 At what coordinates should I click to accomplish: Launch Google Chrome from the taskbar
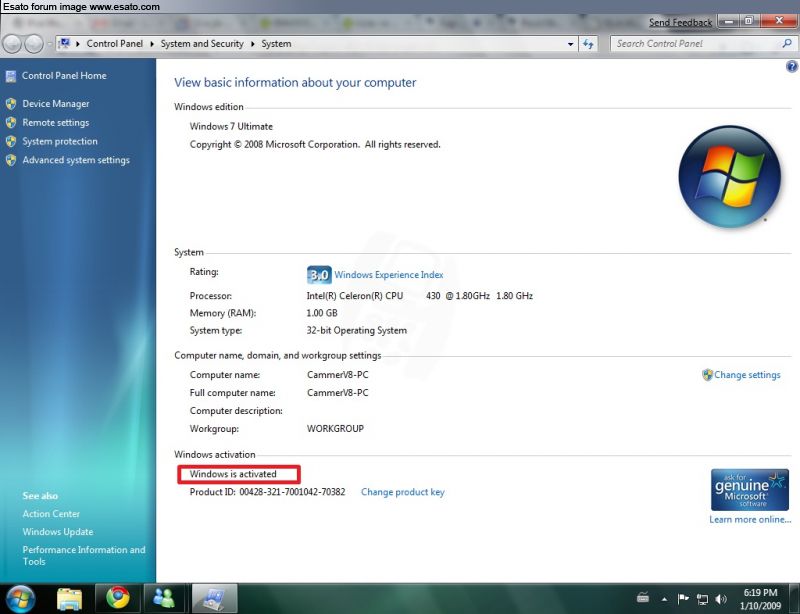tap(118, 598)
